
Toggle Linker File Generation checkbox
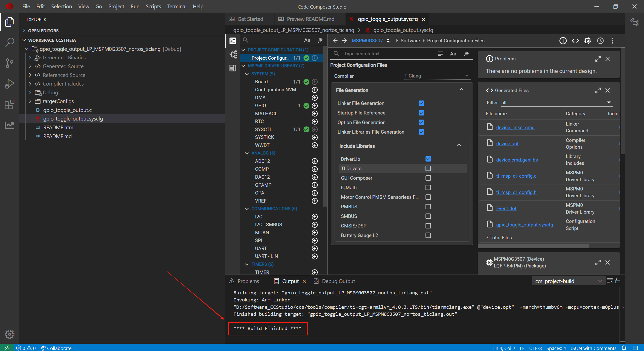[421, 103]
